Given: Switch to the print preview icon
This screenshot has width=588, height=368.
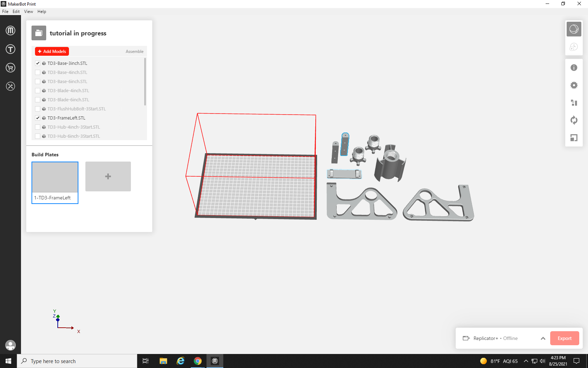Looking at the screenshot, I should (x=574, y=47).
